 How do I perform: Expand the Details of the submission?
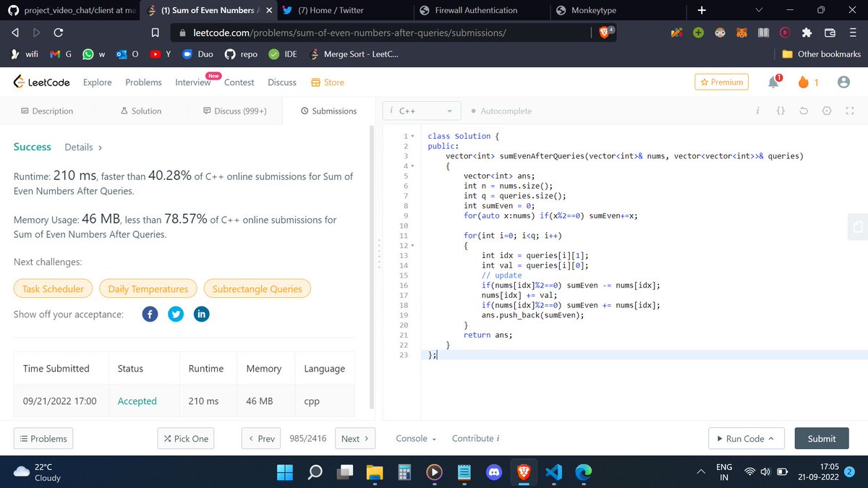(x=83, y=147)
